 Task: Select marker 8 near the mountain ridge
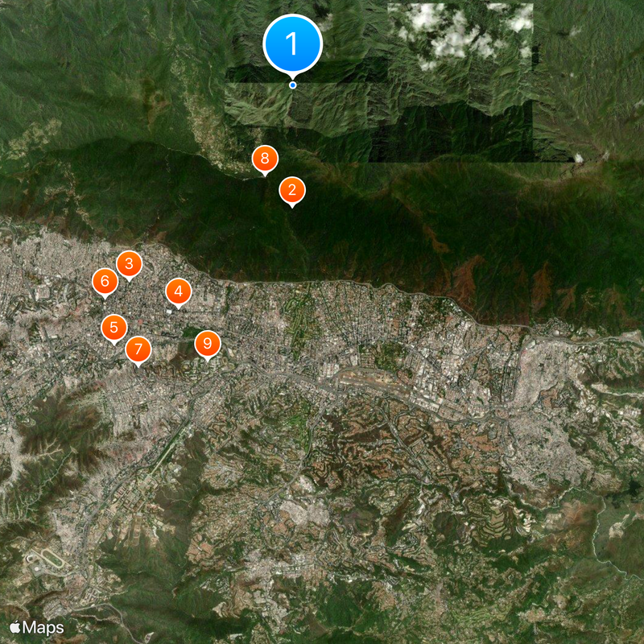tap(265, 158)
